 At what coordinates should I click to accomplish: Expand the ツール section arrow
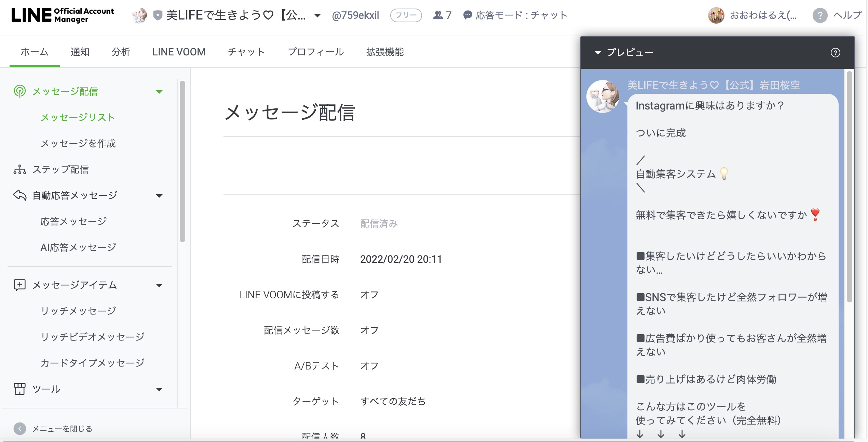click(159, 389)
